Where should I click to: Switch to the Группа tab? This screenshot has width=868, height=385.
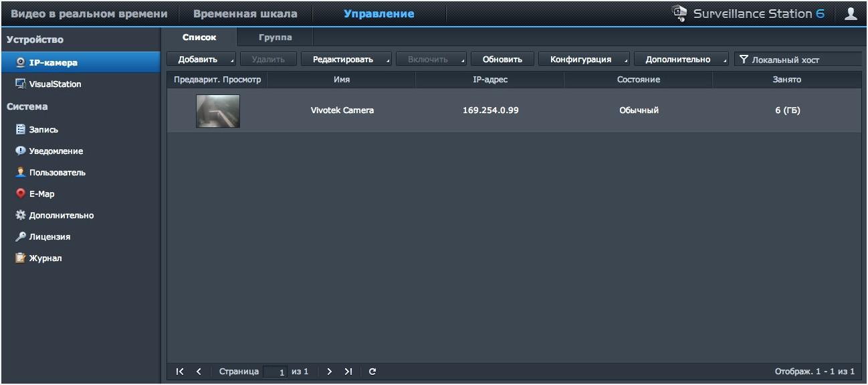pyautogui.click(x=275, y=37)
